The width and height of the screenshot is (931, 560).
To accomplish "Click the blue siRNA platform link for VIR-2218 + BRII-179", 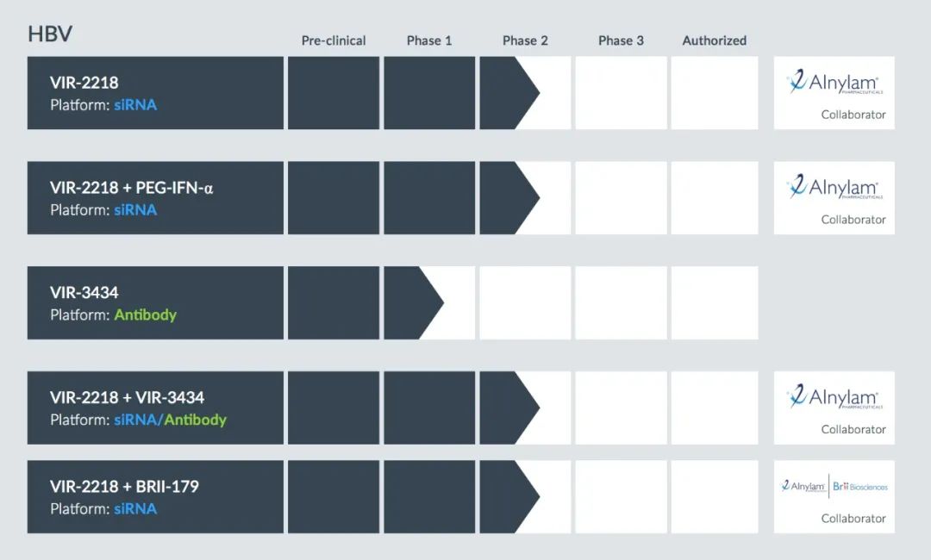I will point(135,509).
